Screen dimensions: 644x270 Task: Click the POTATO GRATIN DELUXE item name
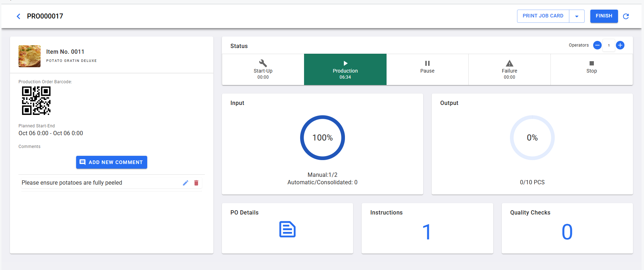point(71,61)
